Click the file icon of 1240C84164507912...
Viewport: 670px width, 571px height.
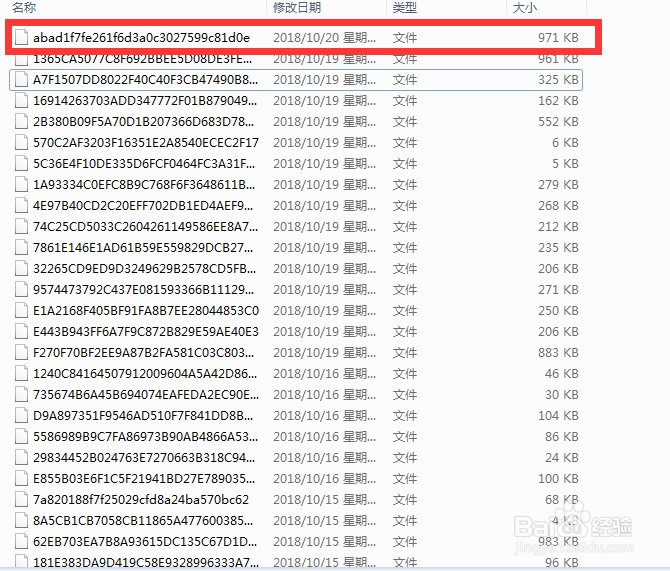coord(21,374)
